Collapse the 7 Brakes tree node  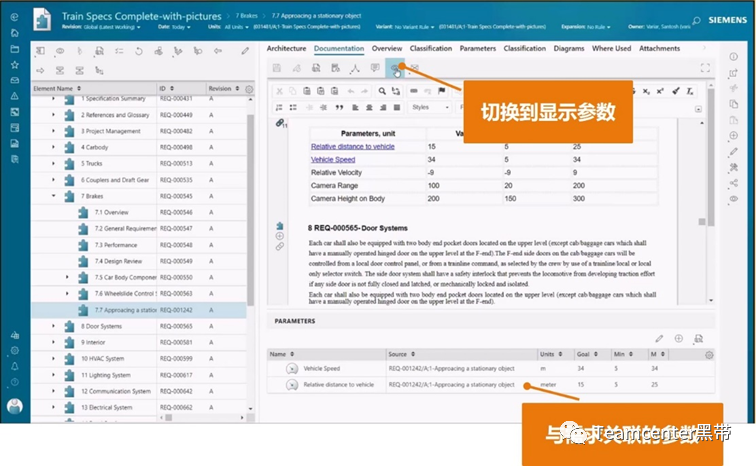coord(54,196)
